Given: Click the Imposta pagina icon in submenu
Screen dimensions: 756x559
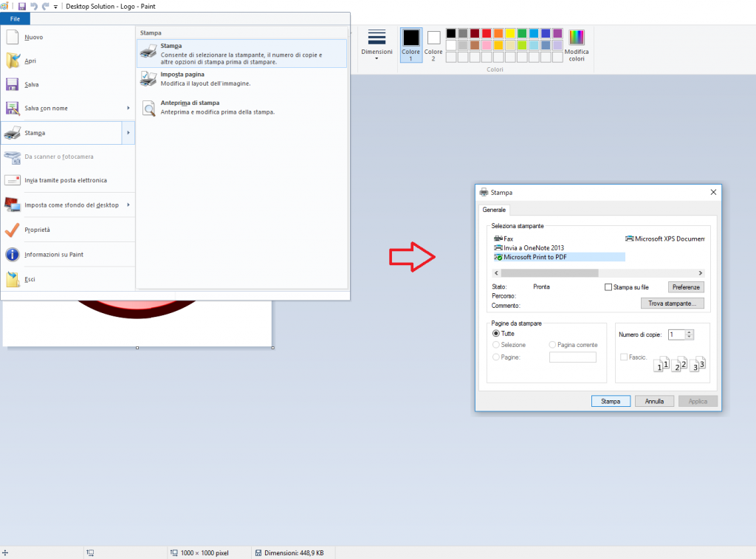Looking at the screenshot, I should (148, 78).
